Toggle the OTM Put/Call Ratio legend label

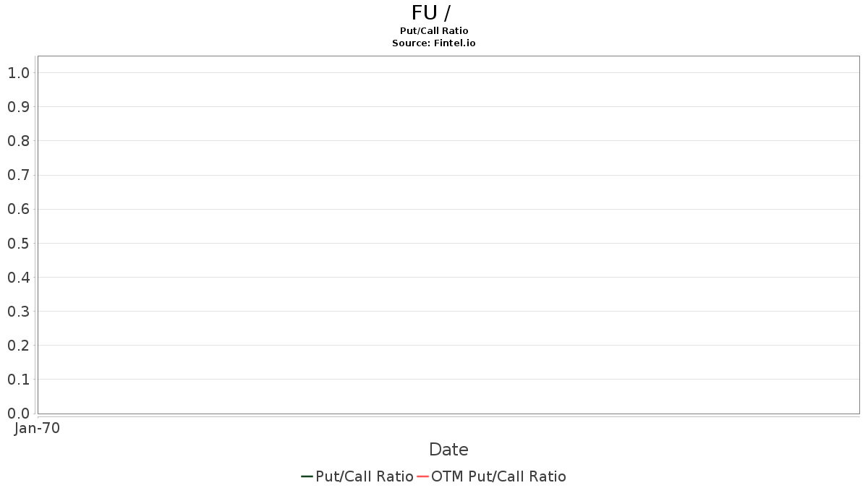point(498,476)
